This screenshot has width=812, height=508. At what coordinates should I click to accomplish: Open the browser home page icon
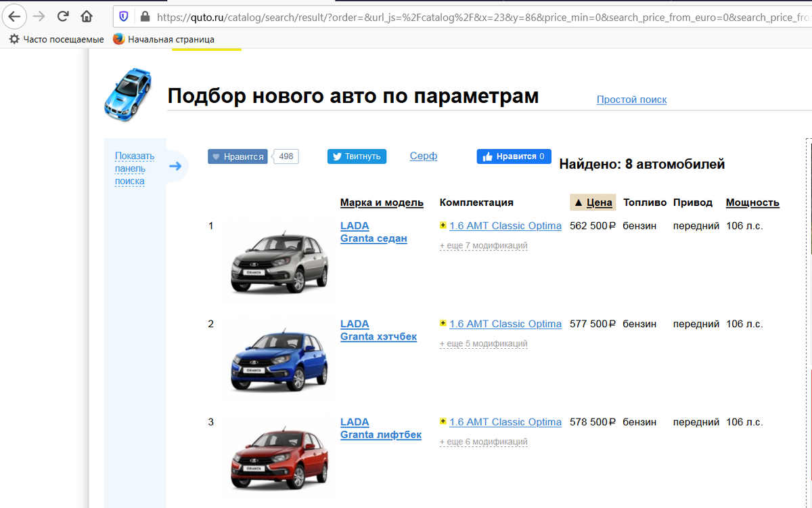[87, 16]
